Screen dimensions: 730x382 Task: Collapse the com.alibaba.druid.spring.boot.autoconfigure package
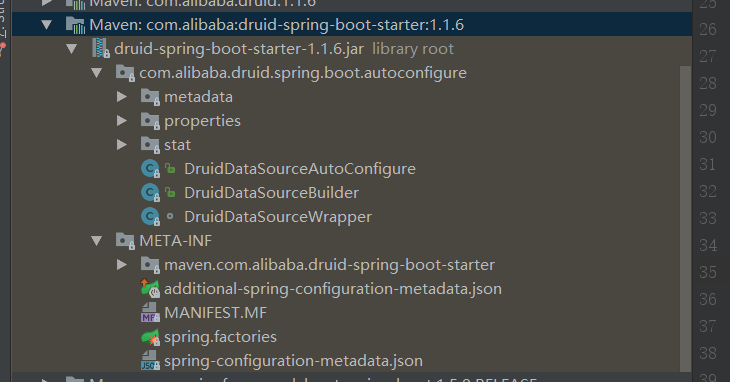[97, 73]
